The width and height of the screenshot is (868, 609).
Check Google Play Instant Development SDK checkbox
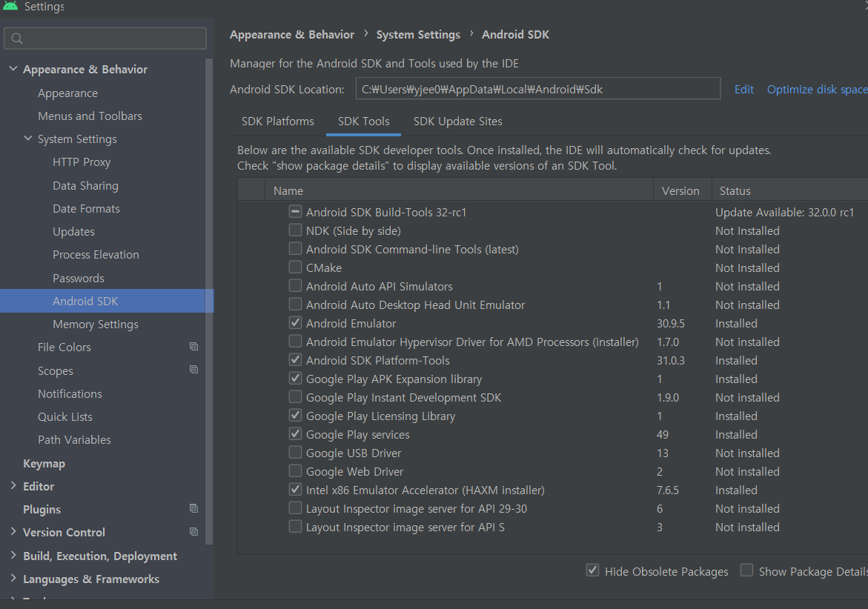295,396
